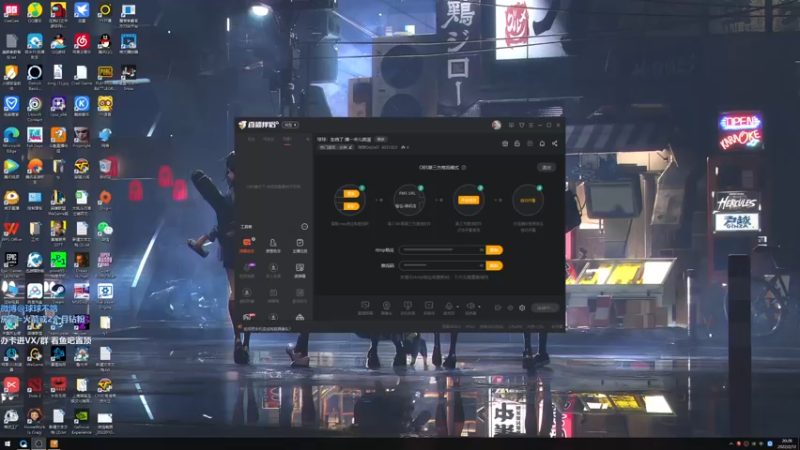
Task: Click the screen capture icon in bottom toolbar
Action: coord(365,307)
